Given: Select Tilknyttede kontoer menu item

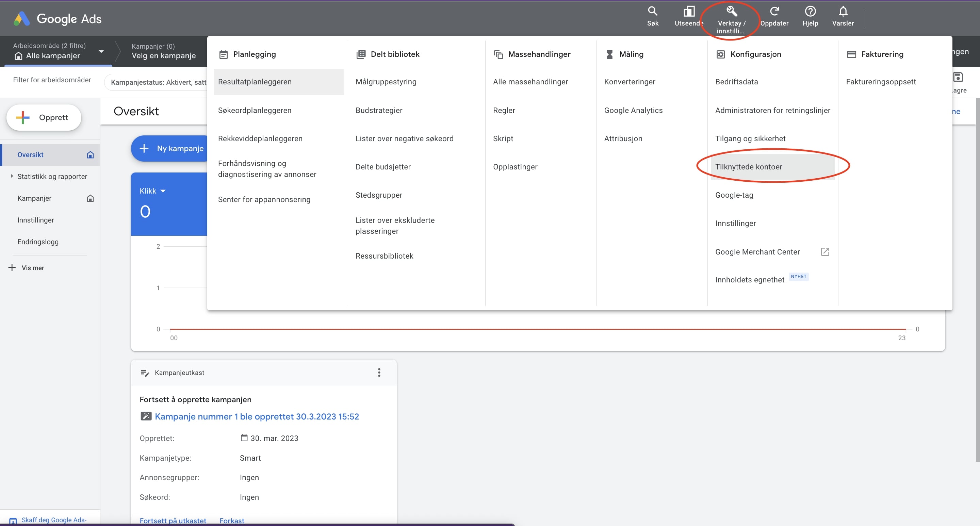Looking at the screenshot, I should pyautogui.click(x=748, y=167).
